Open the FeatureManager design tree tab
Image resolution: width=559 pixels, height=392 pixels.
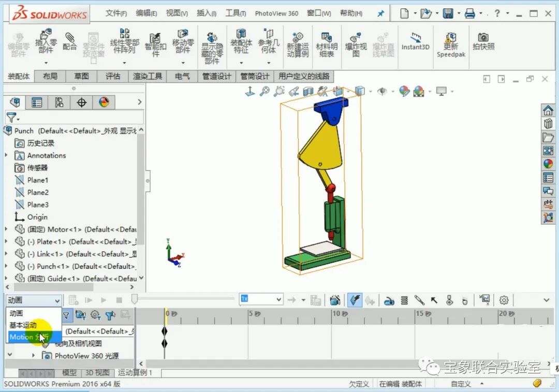click(15, 103)
